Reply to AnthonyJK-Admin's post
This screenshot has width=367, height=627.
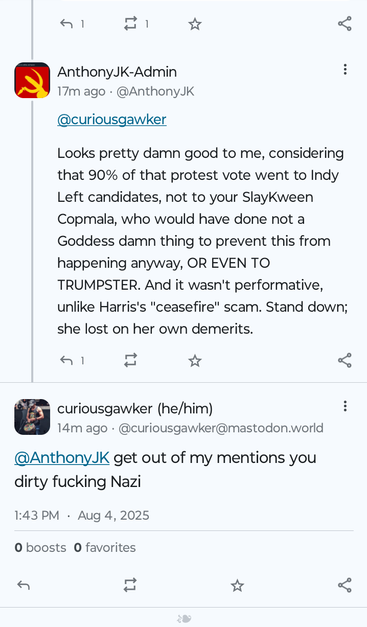click(66, 361)
